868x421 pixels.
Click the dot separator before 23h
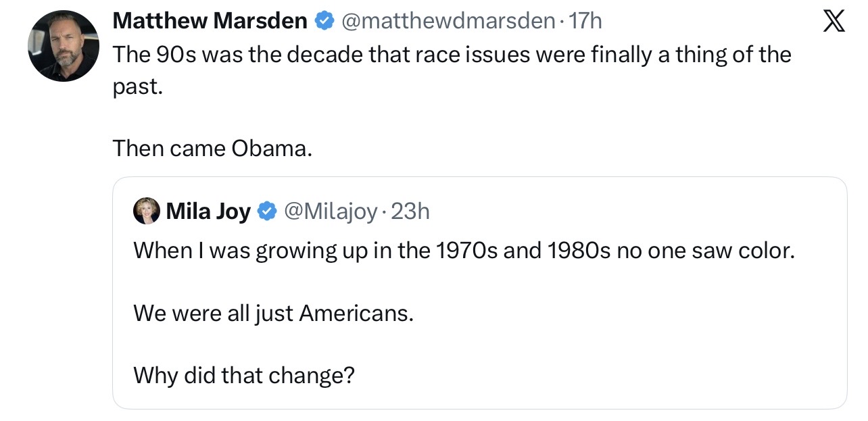point(385,212)
